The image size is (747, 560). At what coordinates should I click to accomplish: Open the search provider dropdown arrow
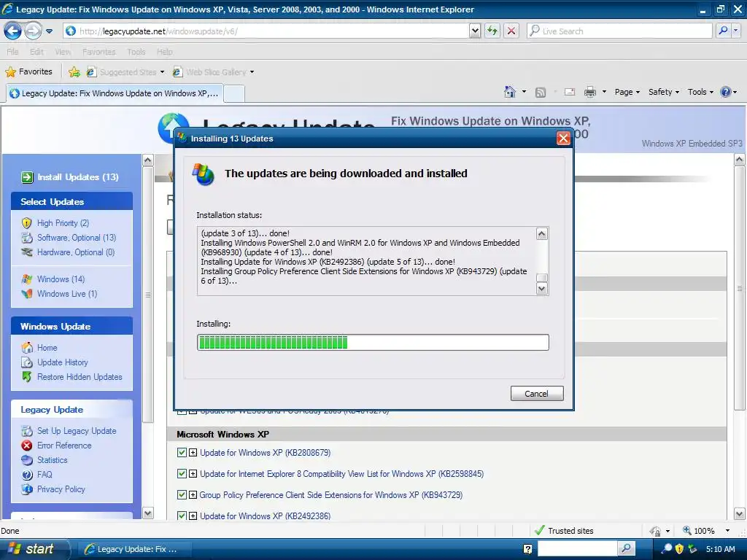click(x=736, y=31)
